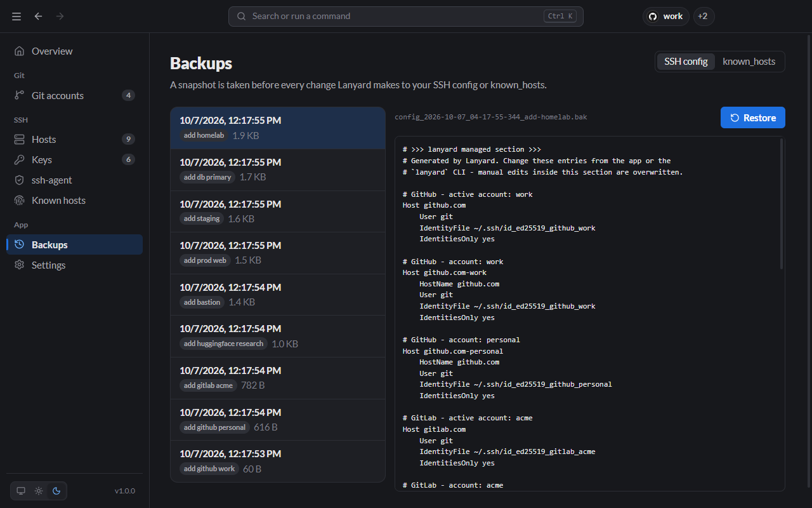Go forward with the right arrow

click(60, 17)
